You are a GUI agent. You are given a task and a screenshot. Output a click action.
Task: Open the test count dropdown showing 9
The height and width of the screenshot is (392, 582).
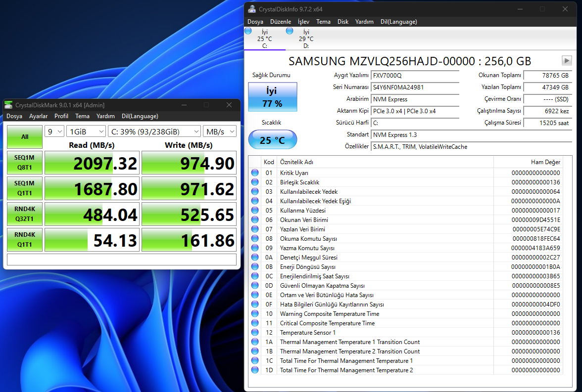pos(54,131)
